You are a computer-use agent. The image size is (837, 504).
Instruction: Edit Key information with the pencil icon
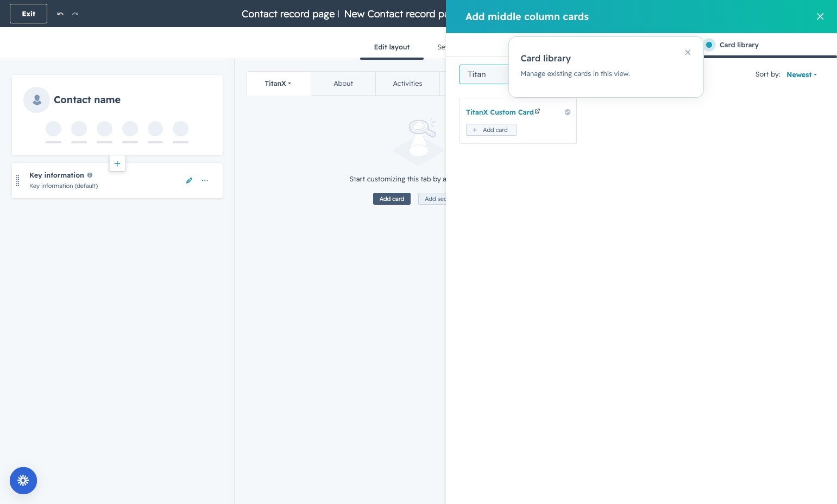tap(189, 180)
